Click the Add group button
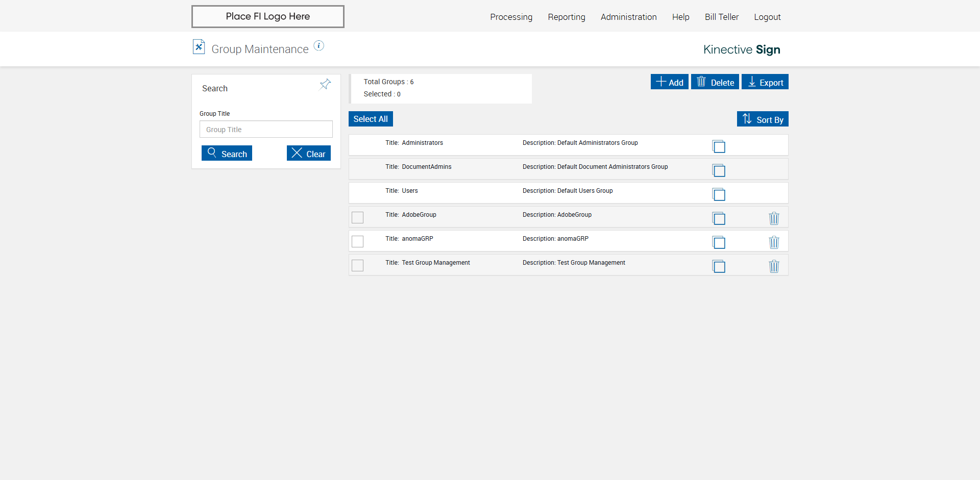This screenshot has width=980, height=480. click(669, 82)
